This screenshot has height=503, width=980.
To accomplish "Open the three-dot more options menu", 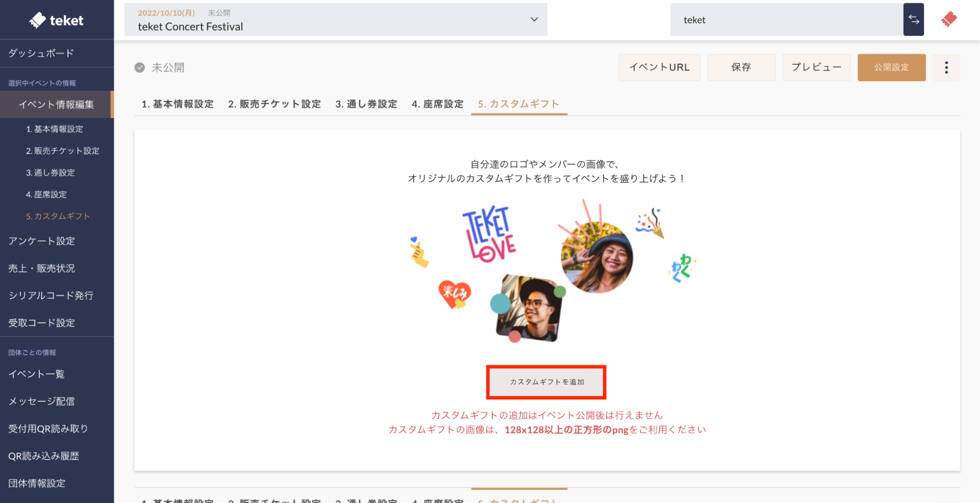I will (946, 68).
